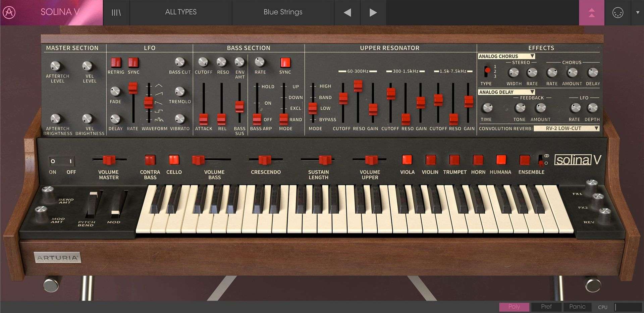644x313 pixels.
Task: Click the MIDI settings icon
Action: click(x=617, y=12)
